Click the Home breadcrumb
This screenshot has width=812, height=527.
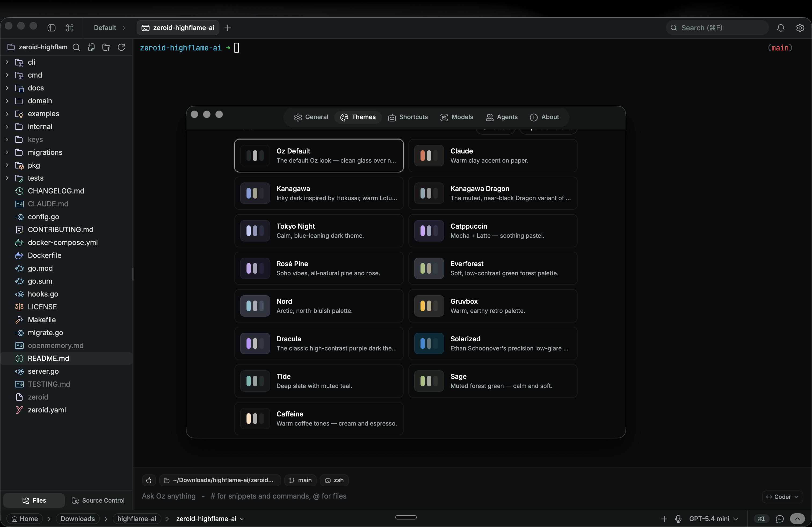24,518
